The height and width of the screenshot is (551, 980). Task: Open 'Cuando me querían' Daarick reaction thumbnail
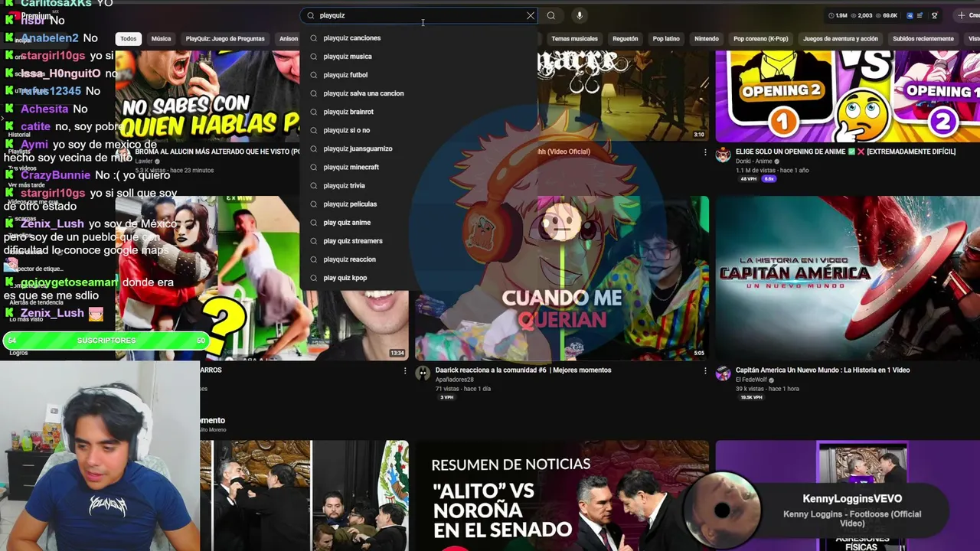coord(562,278)
